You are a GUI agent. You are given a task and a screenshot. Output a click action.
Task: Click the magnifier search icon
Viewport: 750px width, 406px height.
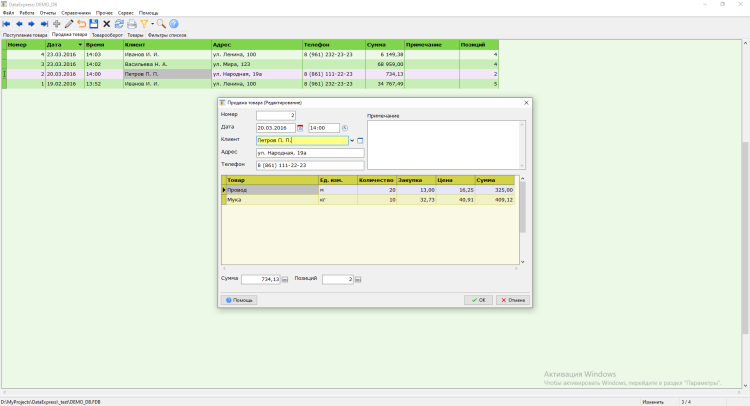[161, 24]
